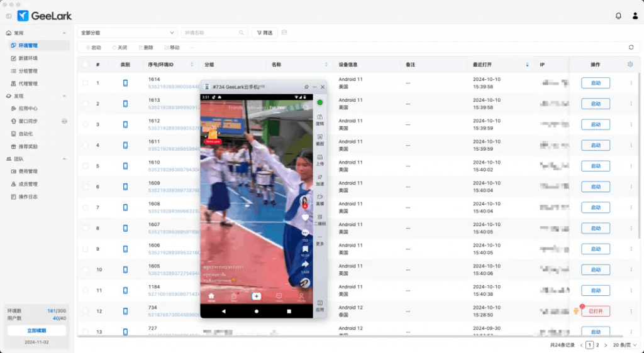The height and width of the screenshot is (353, 644).
Task: Click the 环境名称 search input field
Action: click(x=211, y=33)
